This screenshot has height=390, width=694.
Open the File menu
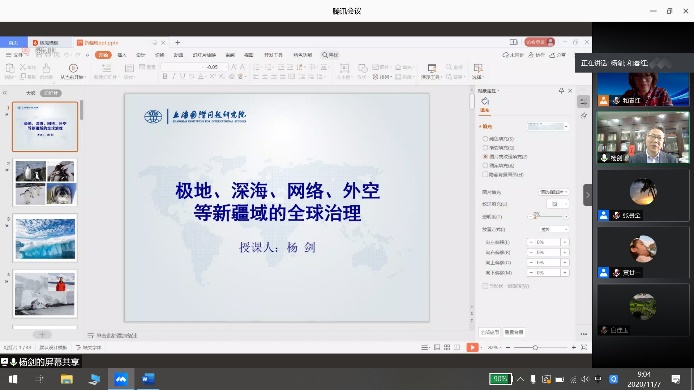click(15, 55)
